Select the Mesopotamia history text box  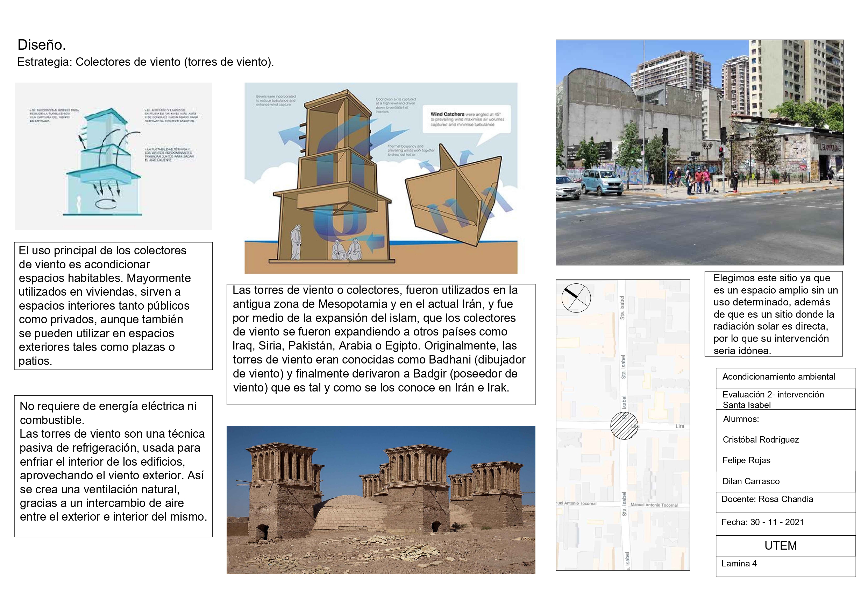click(381, 344)
